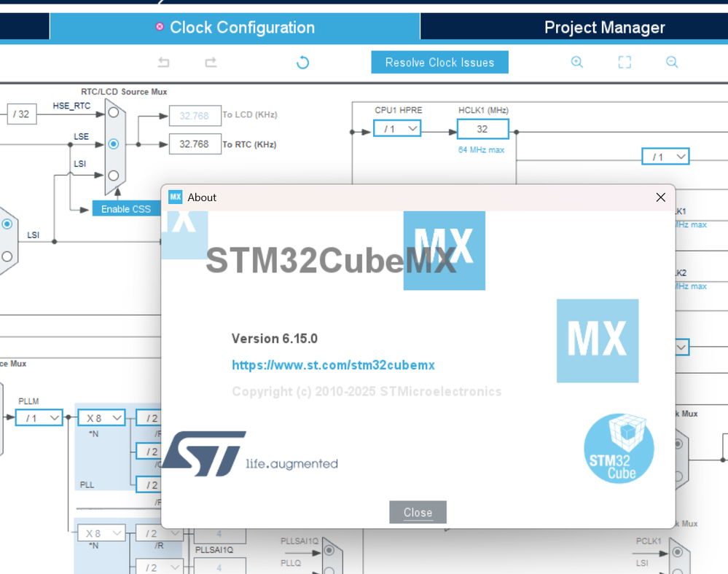Open PLLM divider dropdown
The image size is (728, 574).
coord(39,418)
